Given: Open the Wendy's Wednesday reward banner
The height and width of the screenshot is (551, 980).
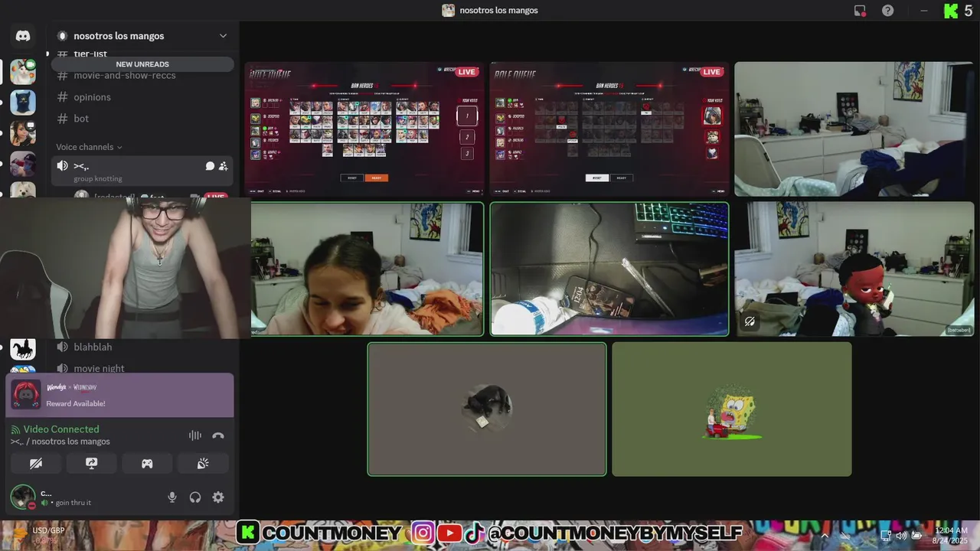Looking at the screenshot, I should coord(119,395).
